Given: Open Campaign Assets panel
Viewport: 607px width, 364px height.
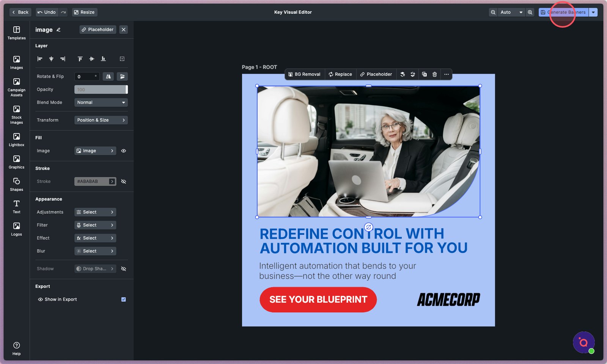Looking at the screenshot, I should [17, 87].
